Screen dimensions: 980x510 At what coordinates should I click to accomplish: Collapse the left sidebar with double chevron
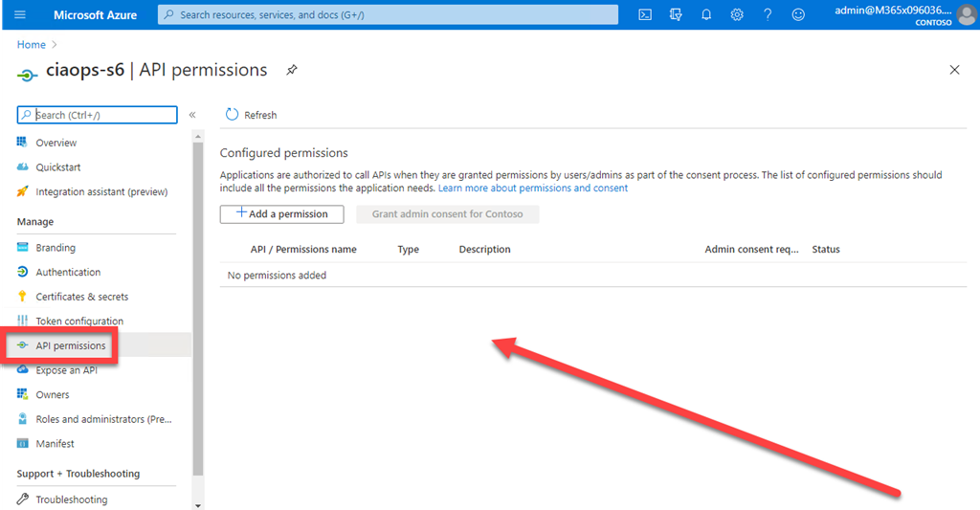pos(192,115)
